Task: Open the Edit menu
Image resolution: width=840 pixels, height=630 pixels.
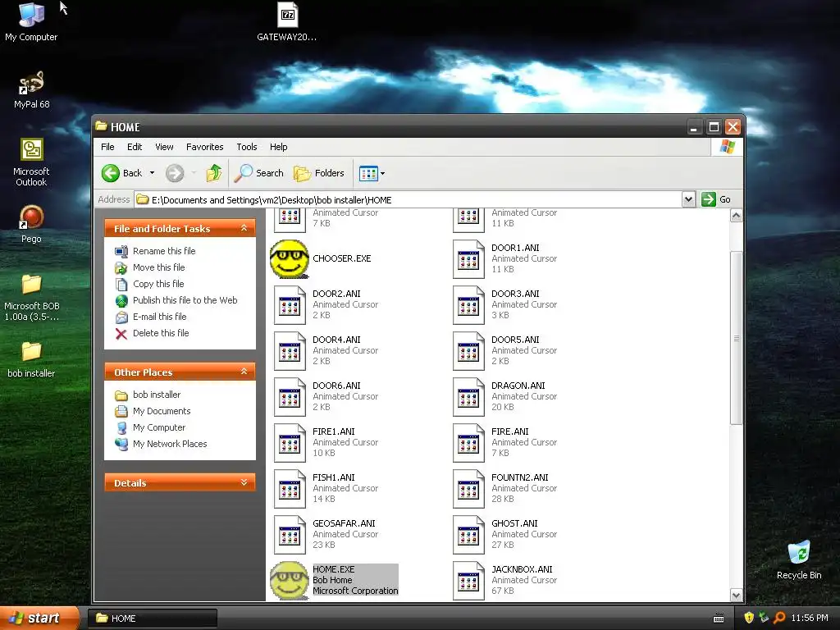Action: (135, 147)
